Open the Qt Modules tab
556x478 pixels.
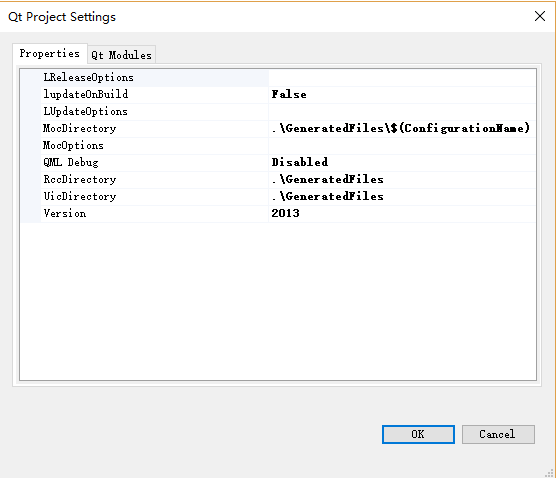tap(121, 55)
